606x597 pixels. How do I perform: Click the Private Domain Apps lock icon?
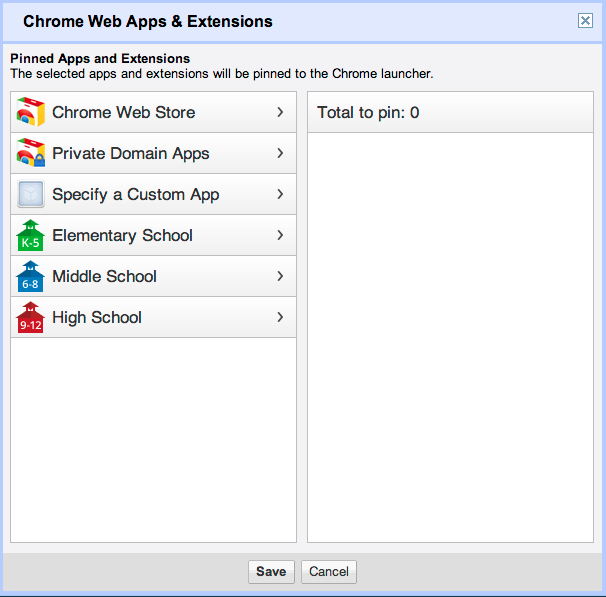(30, 154)
